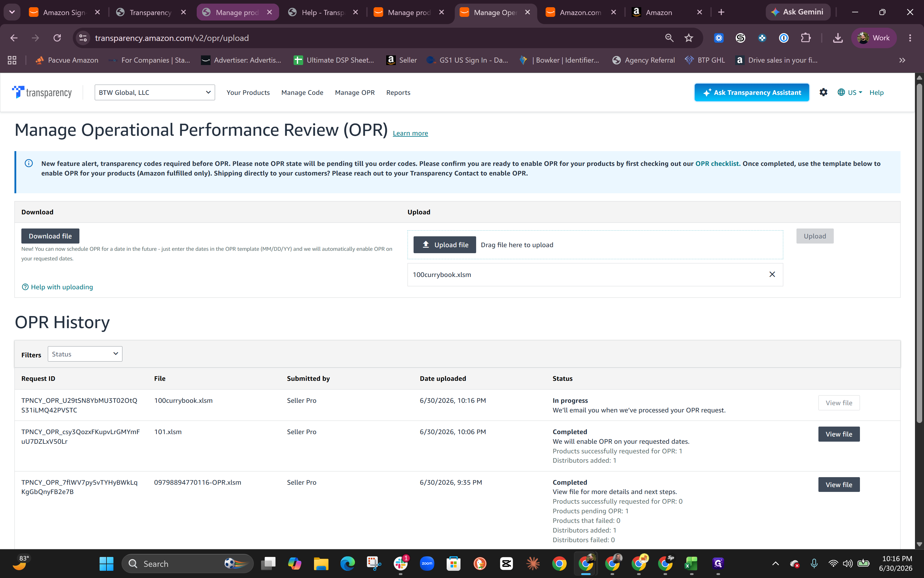Open the BTW Global, LLC account dropdown

155,92
